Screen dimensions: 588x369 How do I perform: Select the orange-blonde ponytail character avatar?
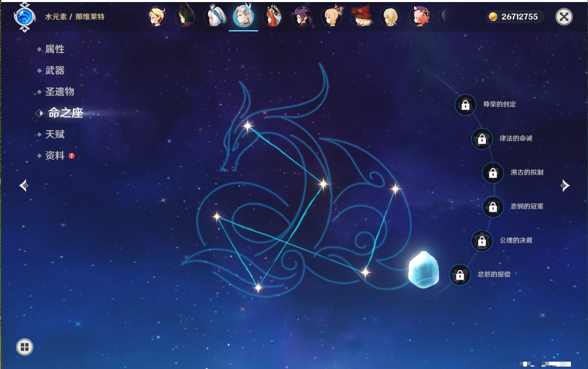[x=332, y=17]
